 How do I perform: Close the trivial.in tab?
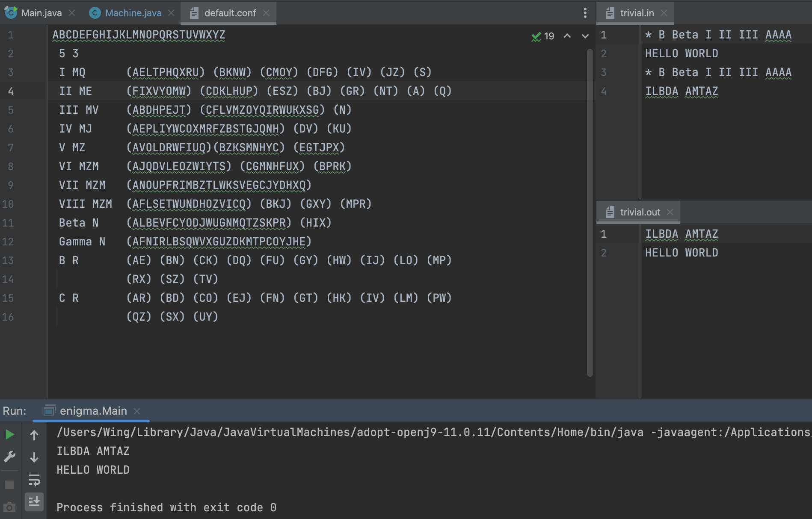(x=664, y=13)
